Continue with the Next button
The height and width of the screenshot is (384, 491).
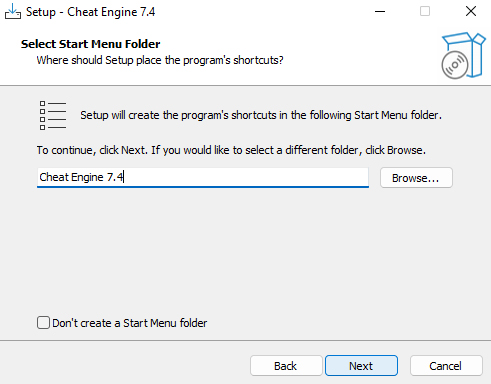361,366
